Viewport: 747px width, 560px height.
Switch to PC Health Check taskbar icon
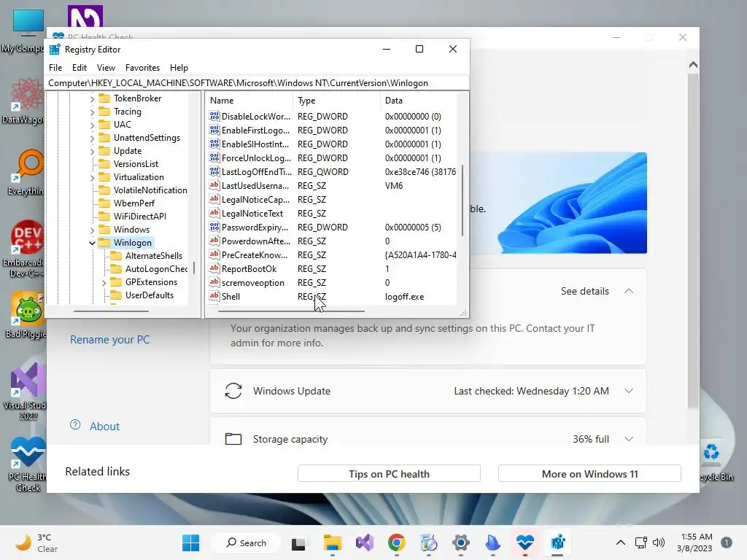click(x=525, y=542)
